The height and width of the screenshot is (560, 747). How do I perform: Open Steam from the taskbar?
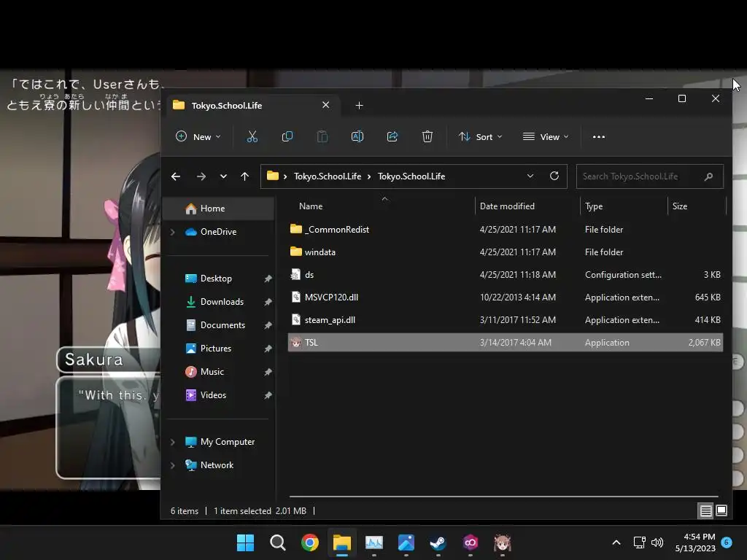[438, 542]
